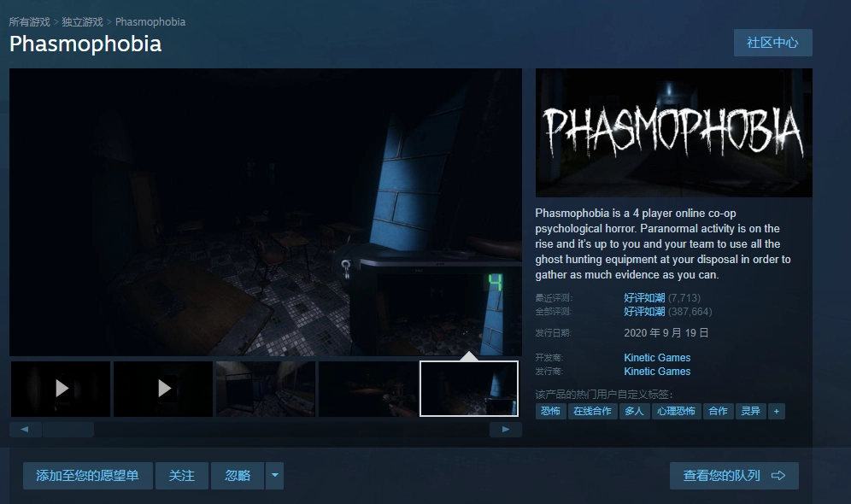Select the 在线合作 tag
The height and width of the screenshot is (504, 851).
(593, 411)
